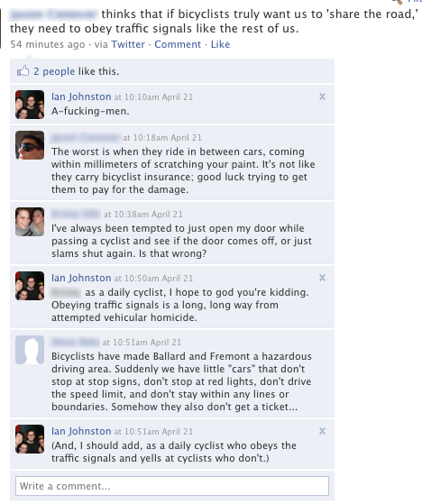Click blurred author name at 10:51am Ballard comment
Viewport: 422px width, 504px height.
pos(75,342)
